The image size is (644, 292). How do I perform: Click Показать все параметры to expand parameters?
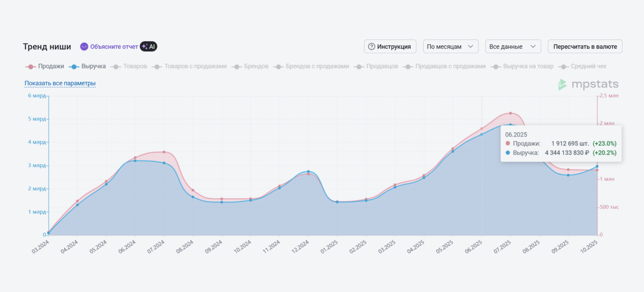pyautogui.click(x=60, y=83)
